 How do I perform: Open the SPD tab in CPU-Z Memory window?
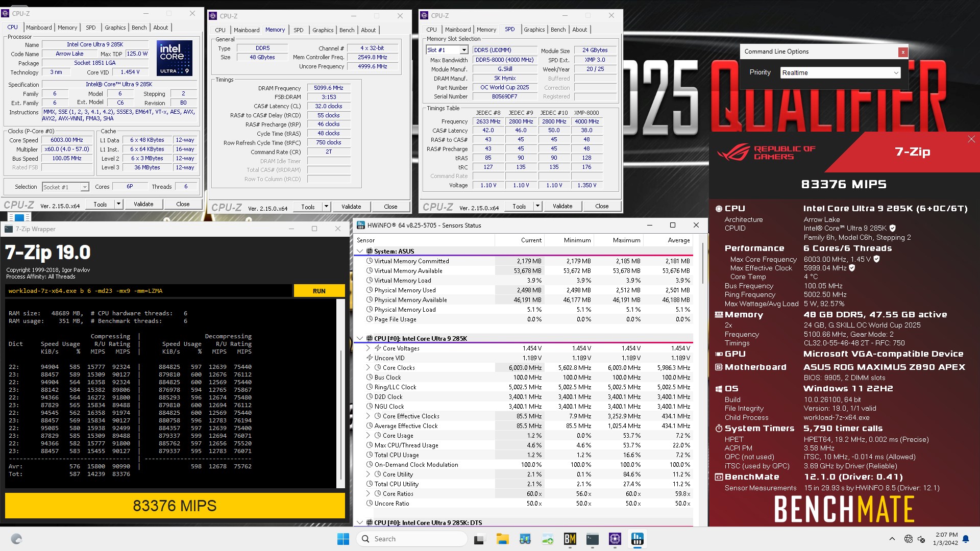(299, 30)
